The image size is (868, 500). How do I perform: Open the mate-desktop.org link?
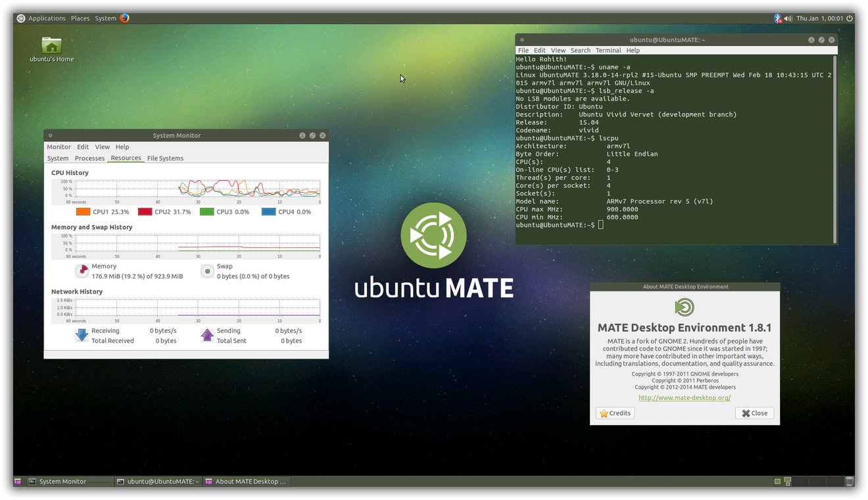tap(685, 397)
